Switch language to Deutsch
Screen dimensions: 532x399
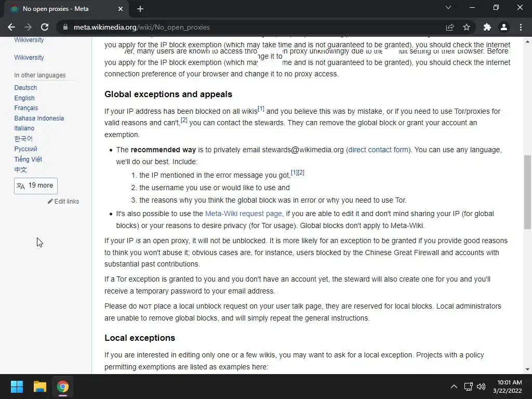pyautogui.click(x=25, y=87)
